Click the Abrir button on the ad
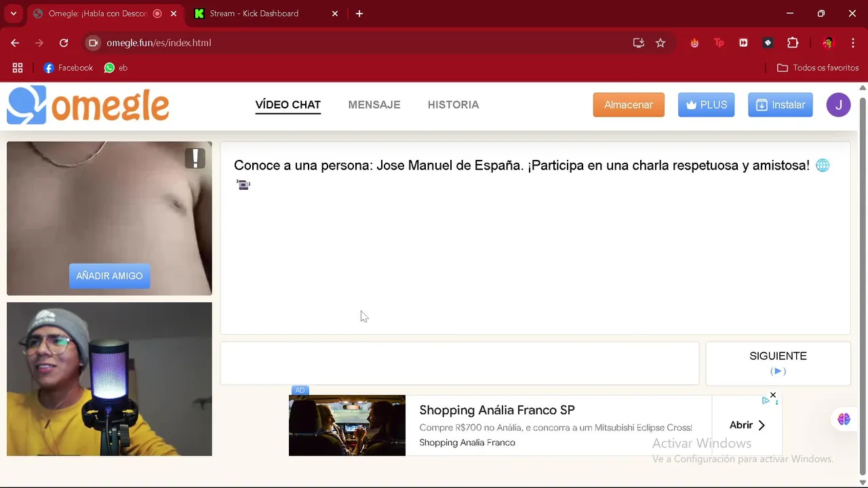The image size is (868, 488). pos(747,426)
